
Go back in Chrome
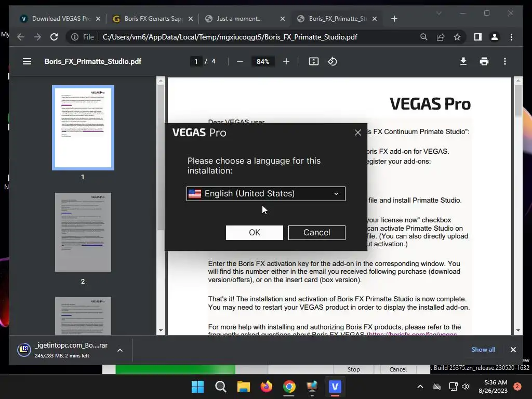click(21, 37)
